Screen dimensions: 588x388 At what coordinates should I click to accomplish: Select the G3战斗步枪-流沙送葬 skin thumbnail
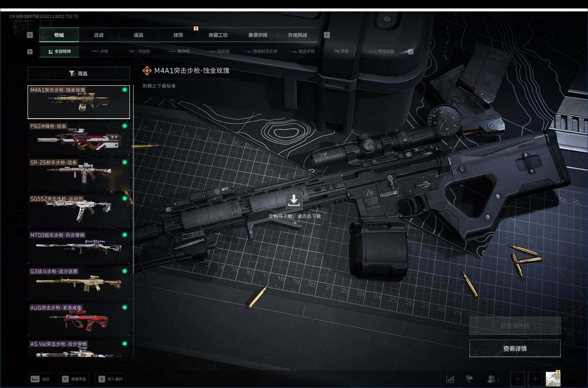(x=79, y=284)
